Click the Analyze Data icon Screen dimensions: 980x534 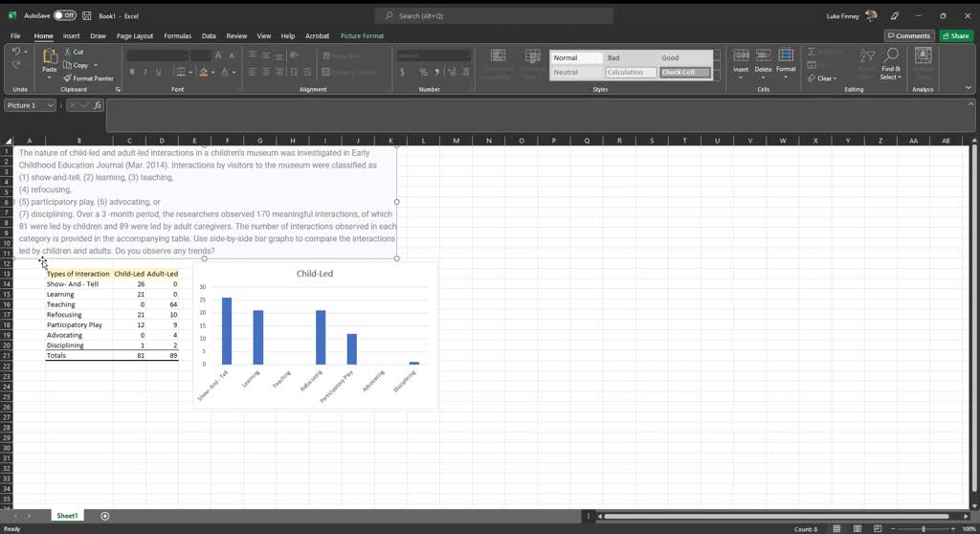(923, 56)
